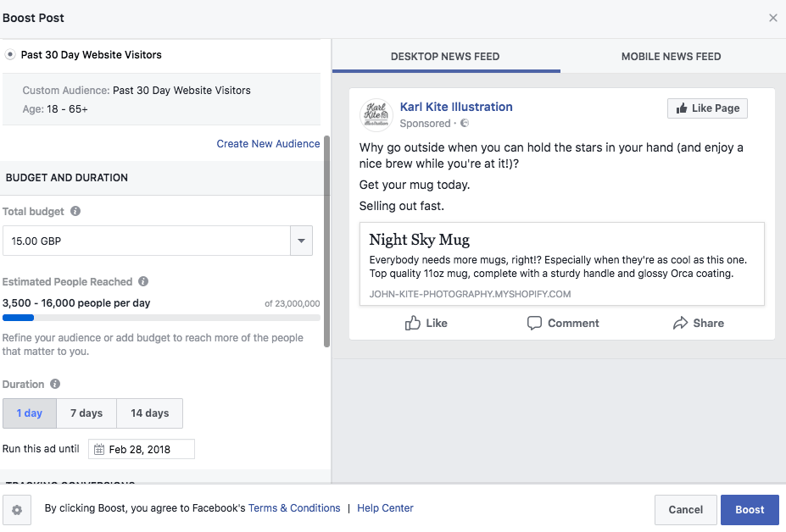
Task: Click the Like thumbs-up icon on post
Action: [x=413, y=323]
